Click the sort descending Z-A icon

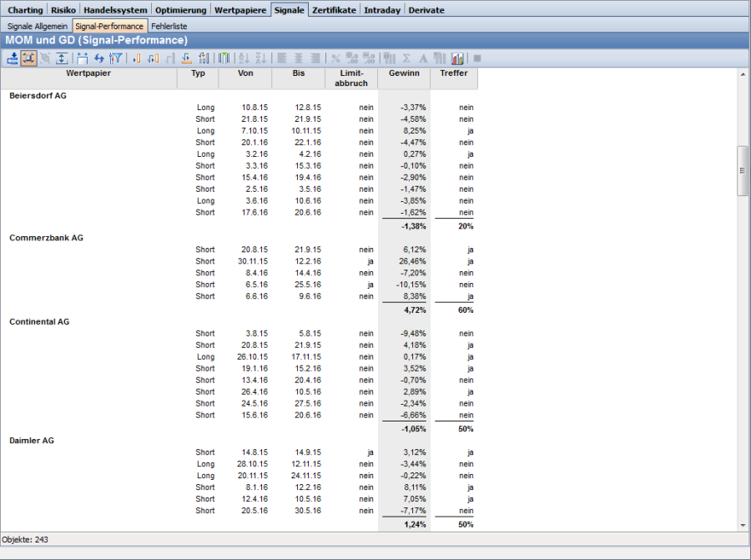[260, 58]
